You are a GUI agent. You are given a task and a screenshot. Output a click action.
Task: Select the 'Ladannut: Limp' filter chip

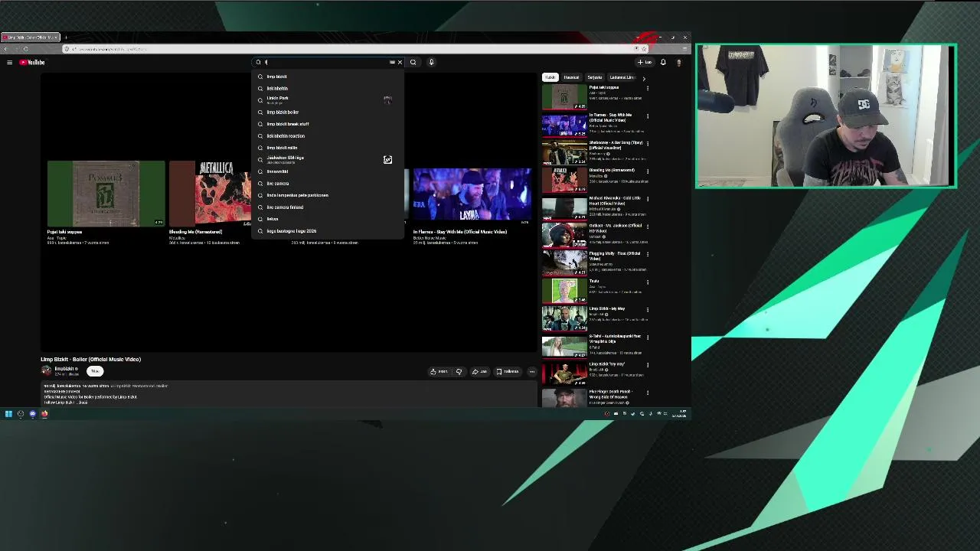622,77
